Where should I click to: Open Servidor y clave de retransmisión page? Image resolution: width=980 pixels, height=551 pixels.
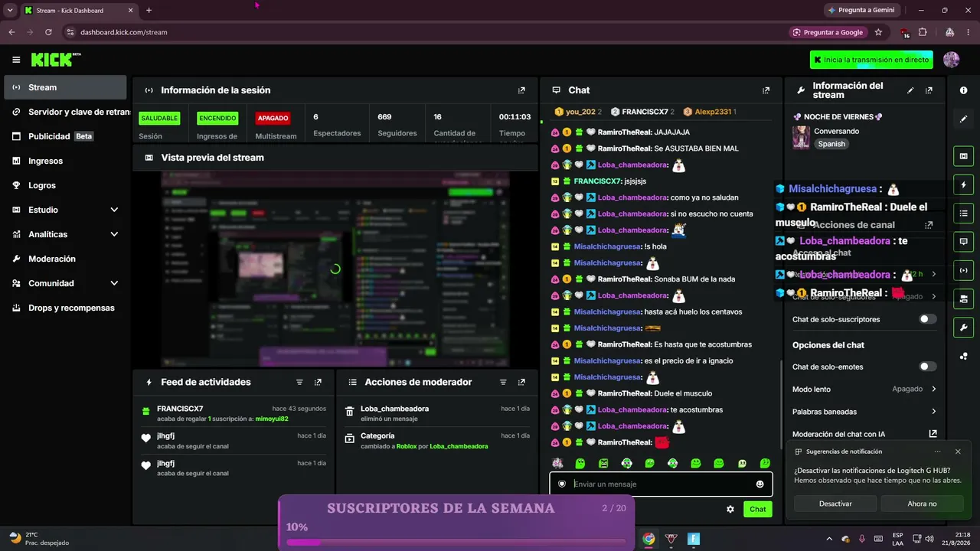[65, 112]
